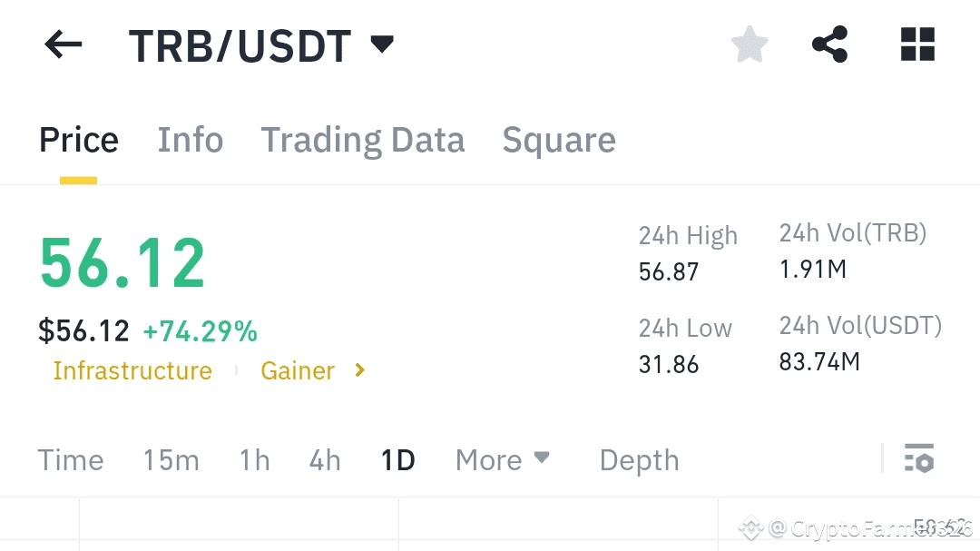Open chart settings icon beside Depth
The image size is (980, 551).
918,458
